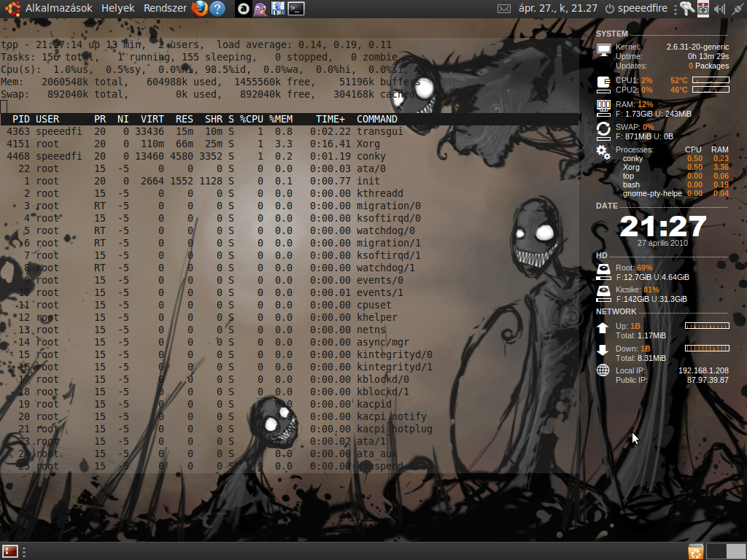Click the network download arrow icon

[603, 350]
